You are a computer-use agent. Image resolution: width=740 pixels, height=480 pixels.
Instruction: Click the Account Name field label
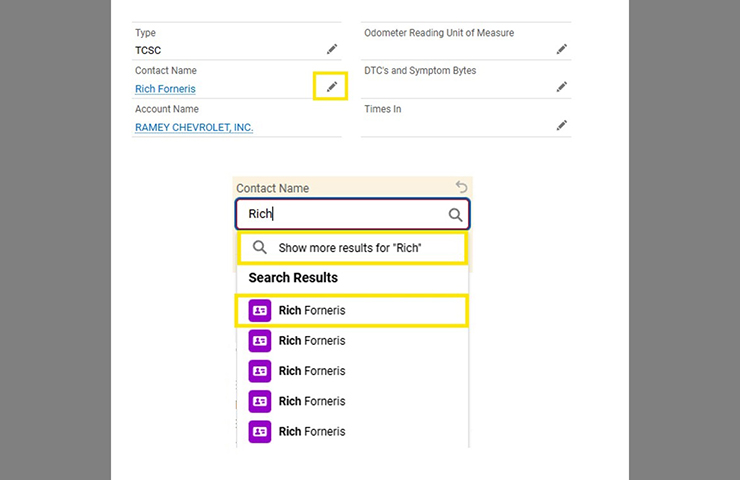(167, 109)
